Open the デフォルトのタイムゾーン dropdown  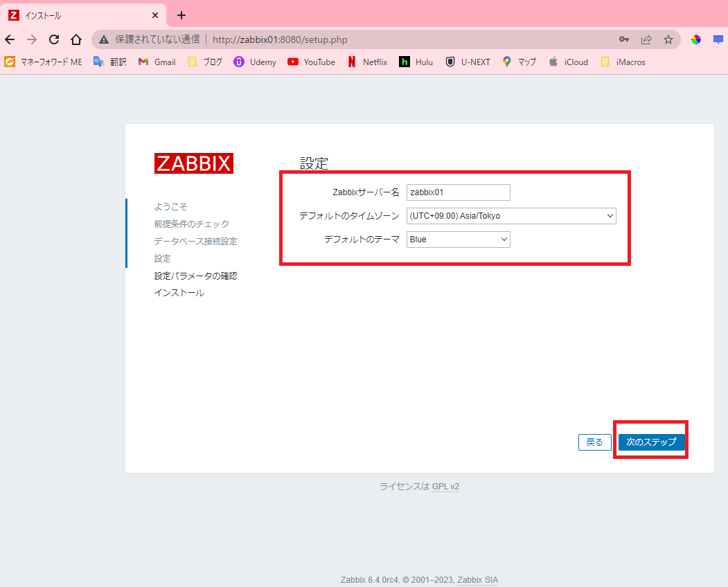(511, 216)
